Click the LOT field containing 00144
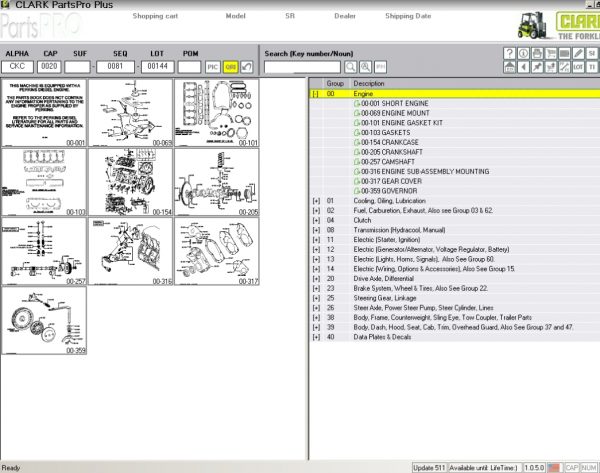 [x=157, y=67]
